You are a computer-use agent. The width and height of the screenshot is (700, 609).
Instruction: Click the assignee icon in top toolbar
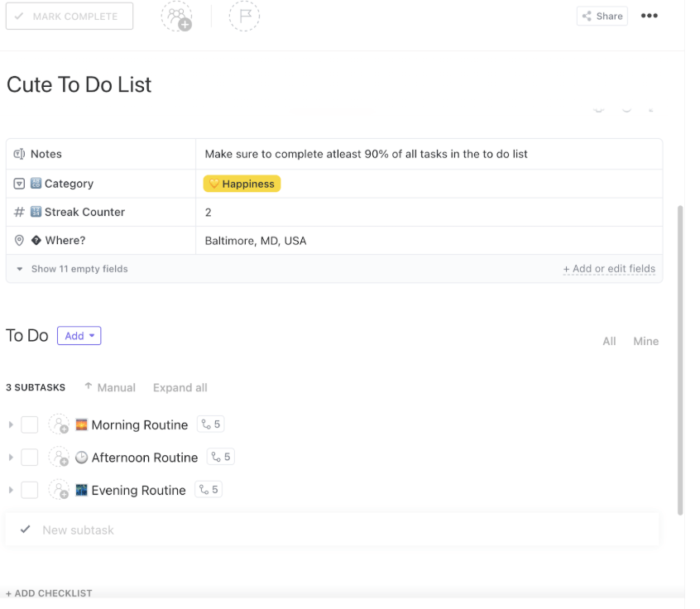[x=175, y=17]
